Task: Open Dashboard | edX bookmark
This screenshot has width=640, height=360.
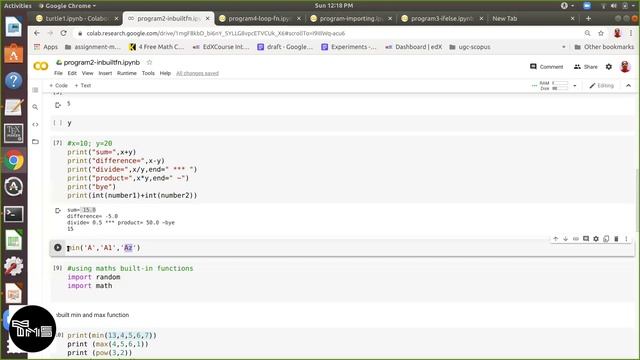Action: tap(413, 47)
